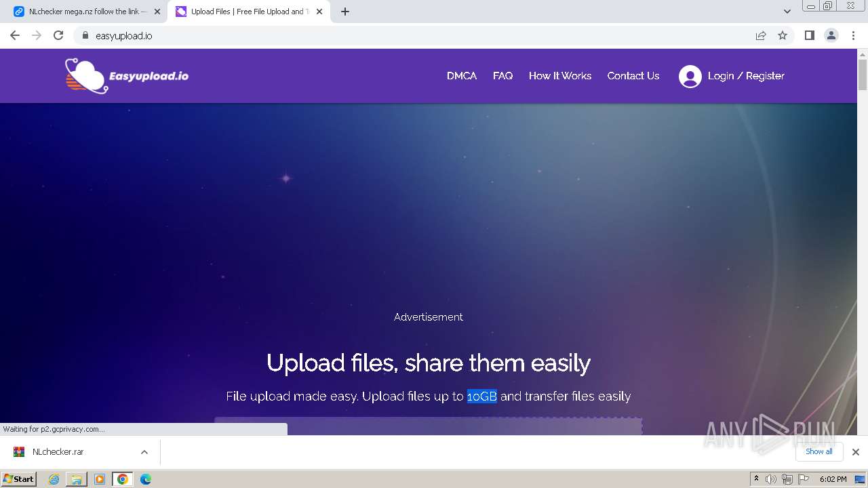This screenshot has height=488, width=868.
Task: Click Chrome taskbar icon
Action: click(123, 479)
